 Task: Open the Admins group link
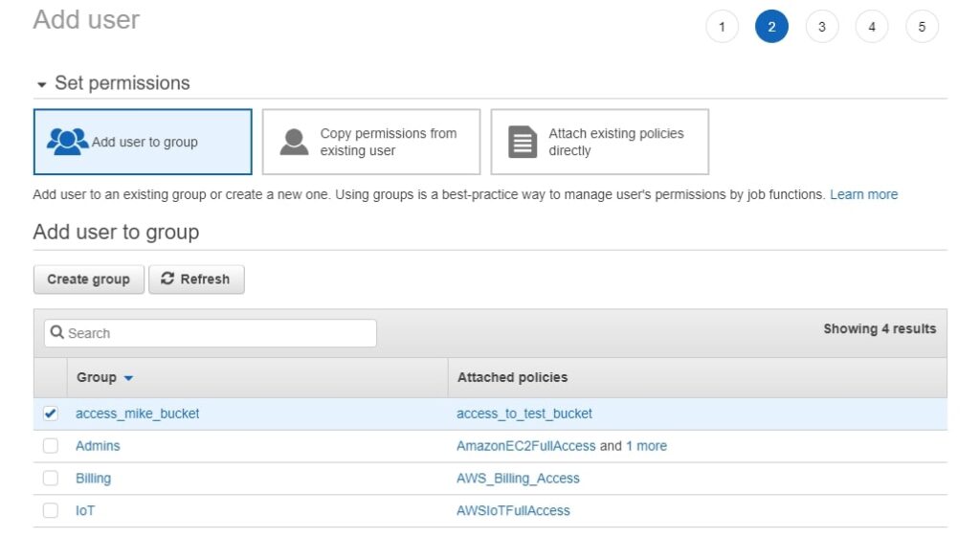coord(98,445)
